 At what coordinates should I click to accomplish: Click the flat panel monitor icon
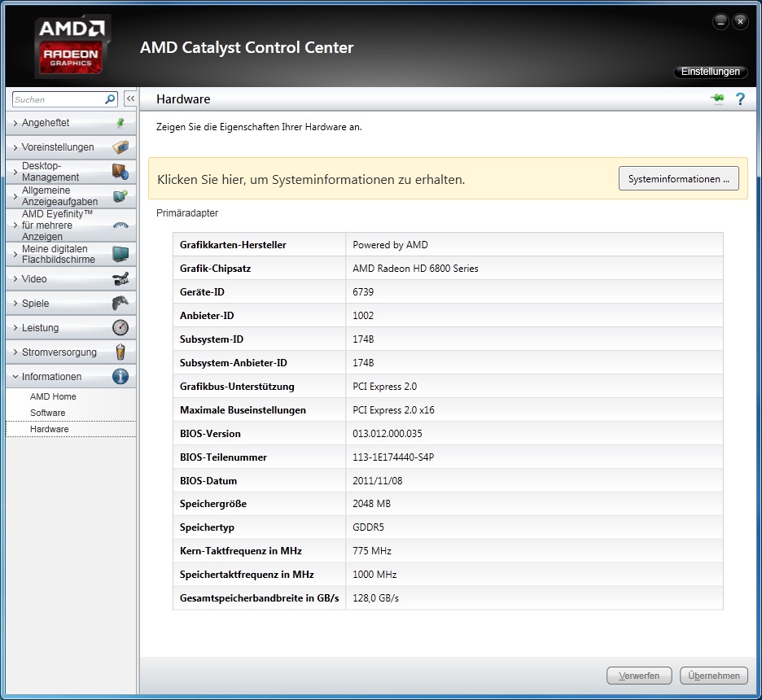tap(120, 254)
